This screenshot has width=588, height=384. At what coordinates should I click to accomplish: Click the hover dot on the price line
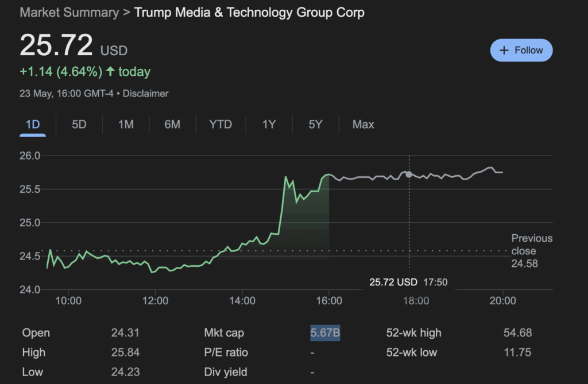point(409,174)
